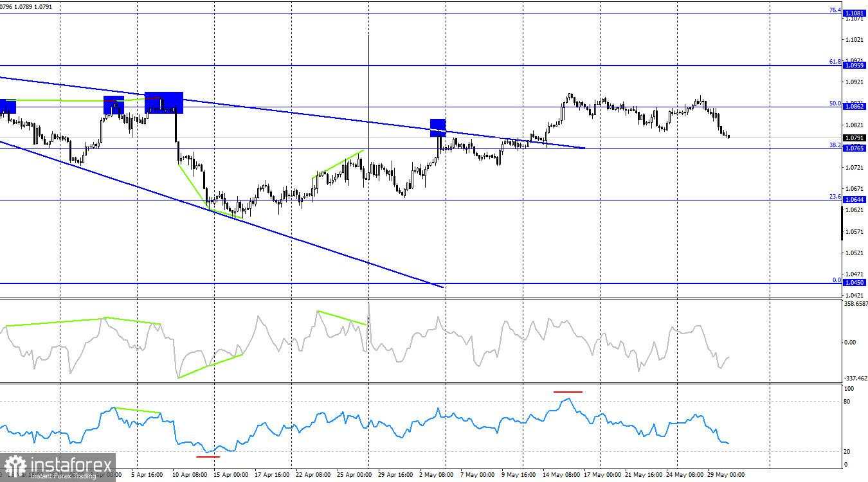Click the 20 level on RSI scale
868x482 pixels.
coord(847,452)
